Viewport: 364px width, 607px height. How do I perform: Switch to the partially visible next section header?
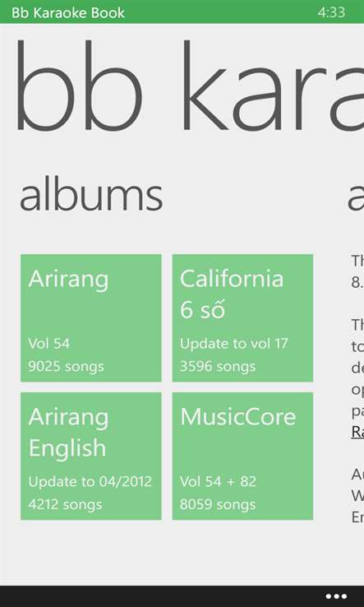click(x=356, y=197)
